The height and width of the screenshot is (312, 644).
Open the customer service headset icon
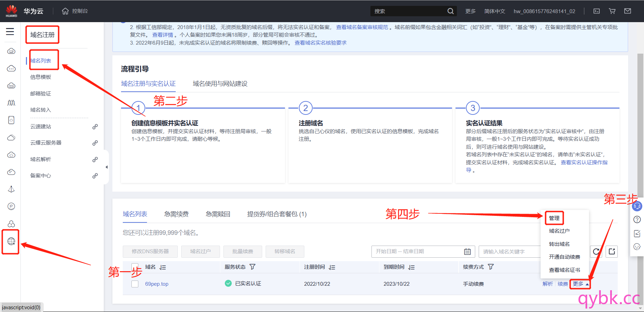637,206
